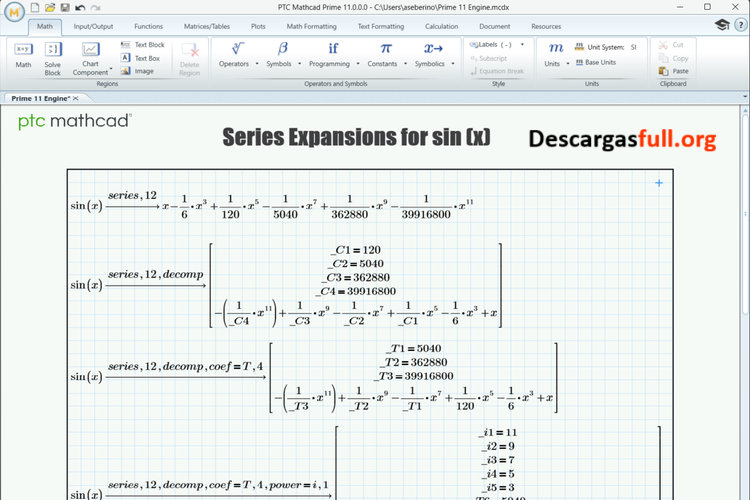Select Base Units option

coord(596,62)
